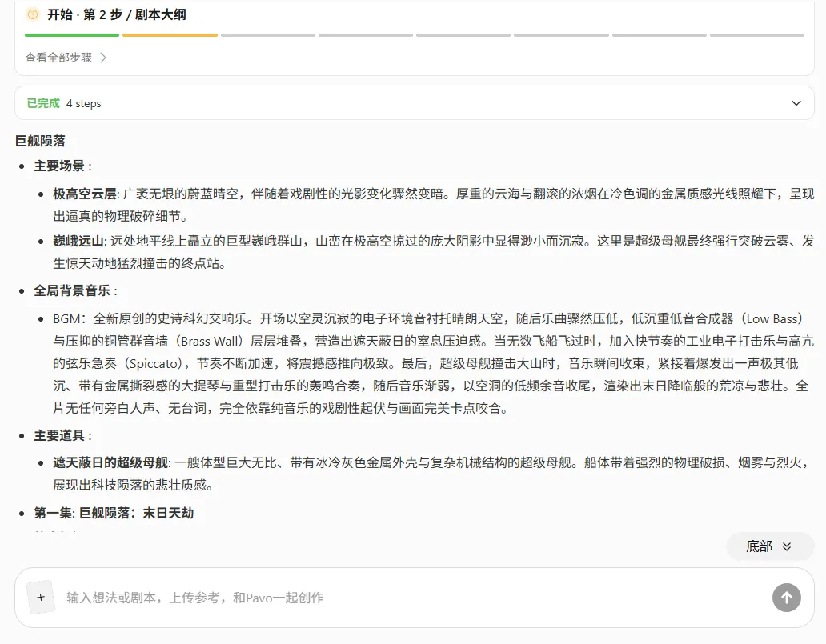Screen dimensions: 826x644
Task: Click 第一集: 巨舰陨落：末日天劫 heading
Action: (114, 513)
